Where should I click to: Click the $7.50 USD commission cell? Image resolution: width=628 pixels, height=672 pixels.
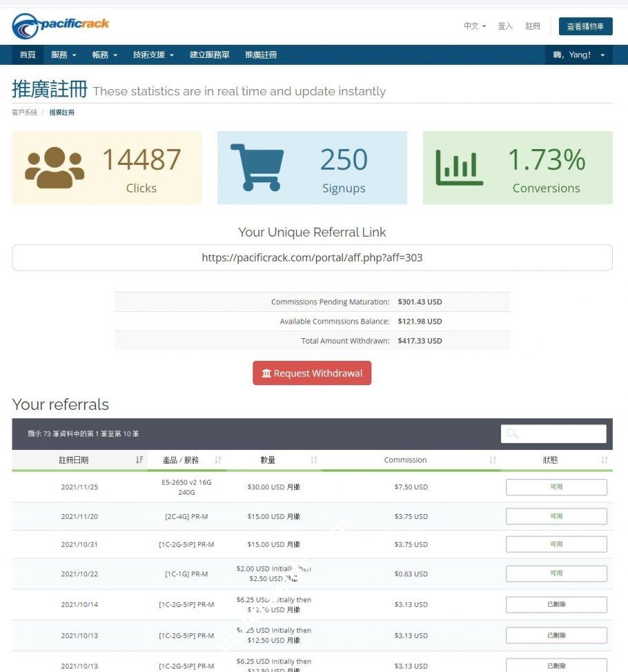pyautogui.click(x=411, y=487)
